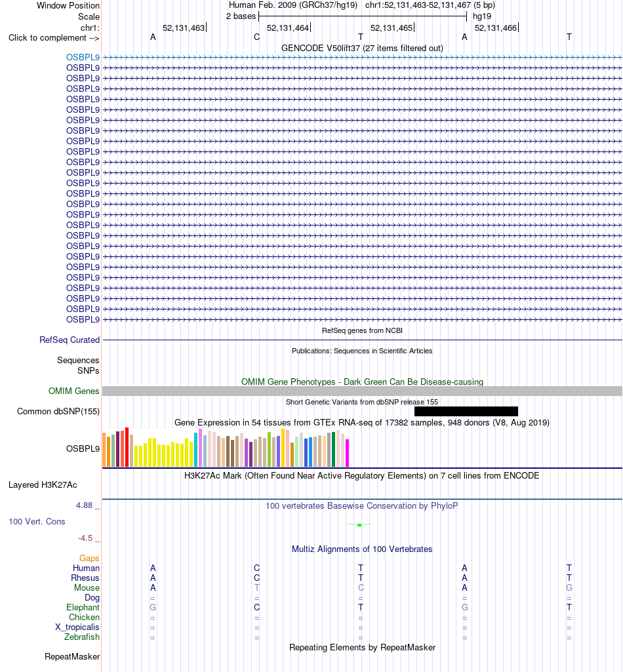Click the 'Common dbSNP(155)' track label

point(58,412)
